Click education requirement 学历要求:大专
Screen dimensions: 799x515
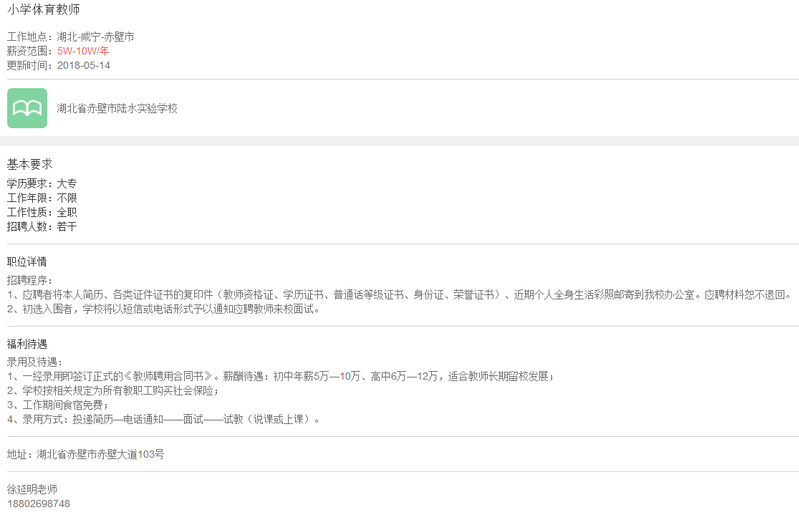(x=42, y=183)
